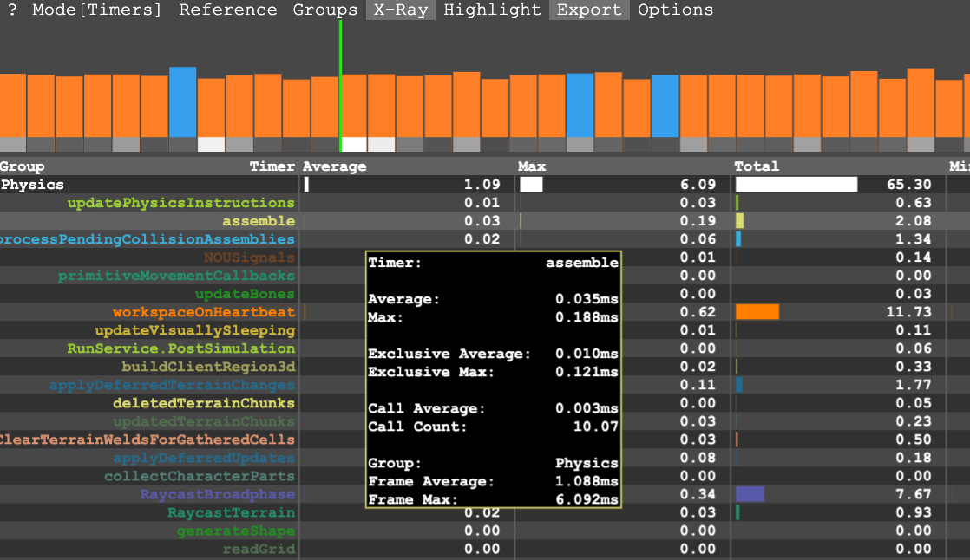Select the updatePhysicsInstructions timer
Screen dimensions: 970x560
[x=180, y=203]
